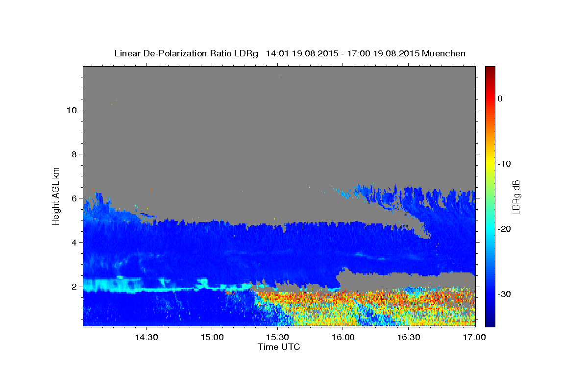588x392 pixels.
Task: Click the plot title 'Linear De-Polarization Ratio LDRg'
Action: 186,53
